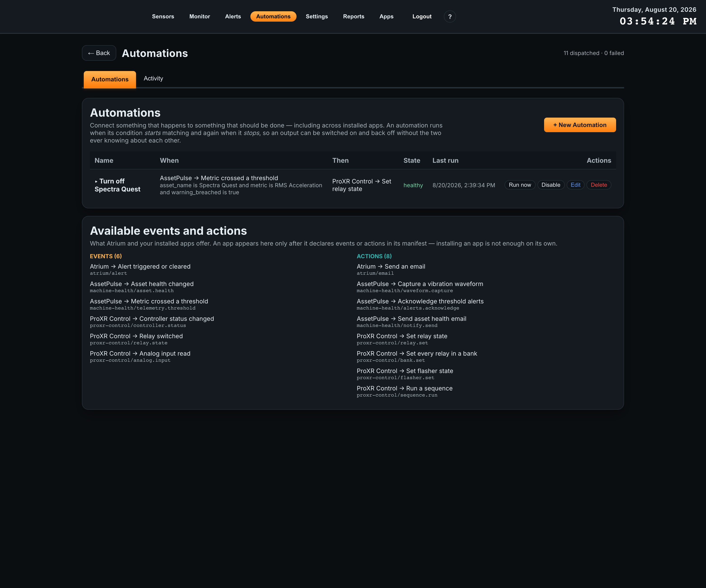
Task: Click the Analog input read event
Action: tap(140, 354)
